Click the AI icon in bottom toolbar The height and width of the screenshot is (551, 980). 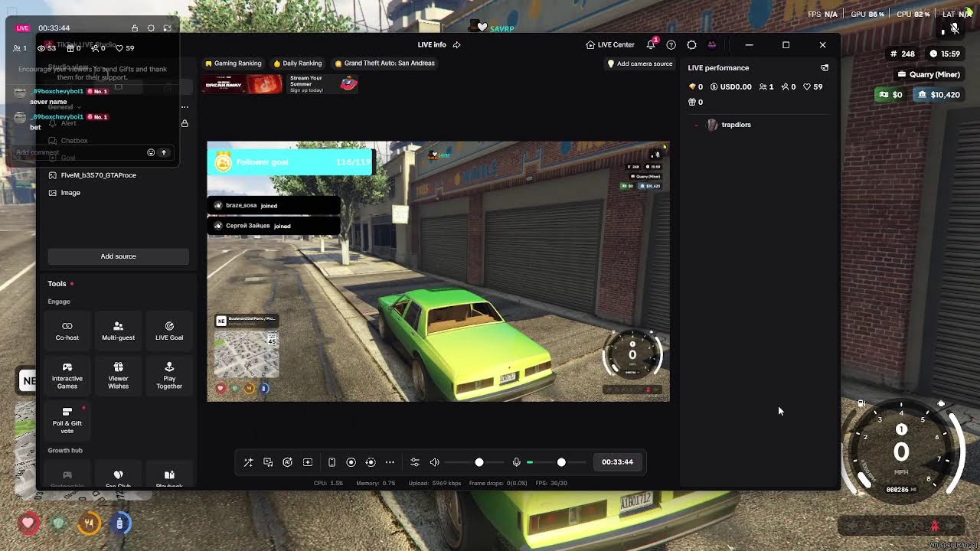point(287,462)
